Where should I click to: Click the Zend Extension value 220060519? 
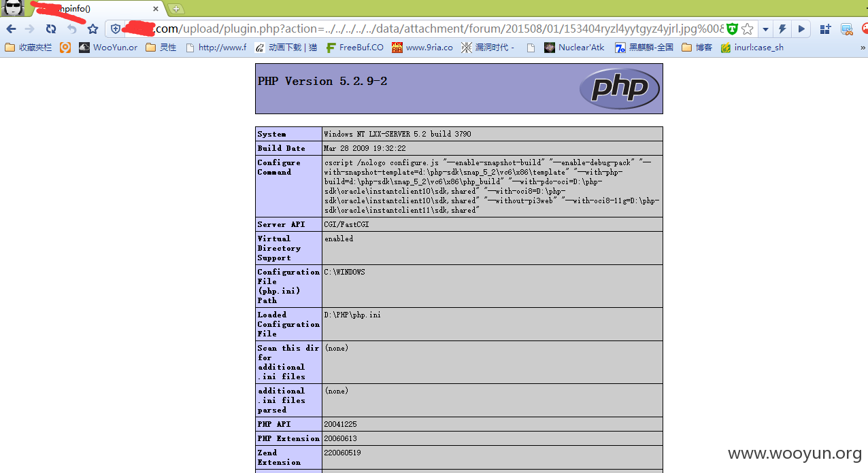[342, 453]
